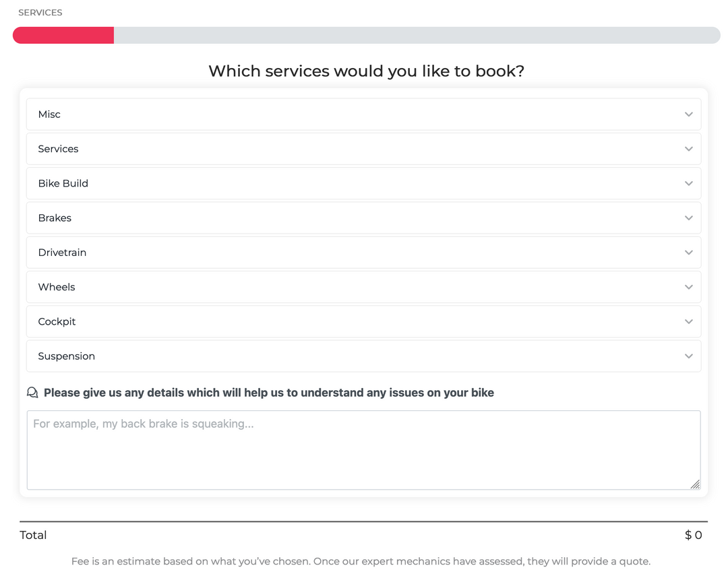Click the chevron arrow on the Suspension row
Image resolution: width=728 pixels, height=576 pixels.
(688, 356)
